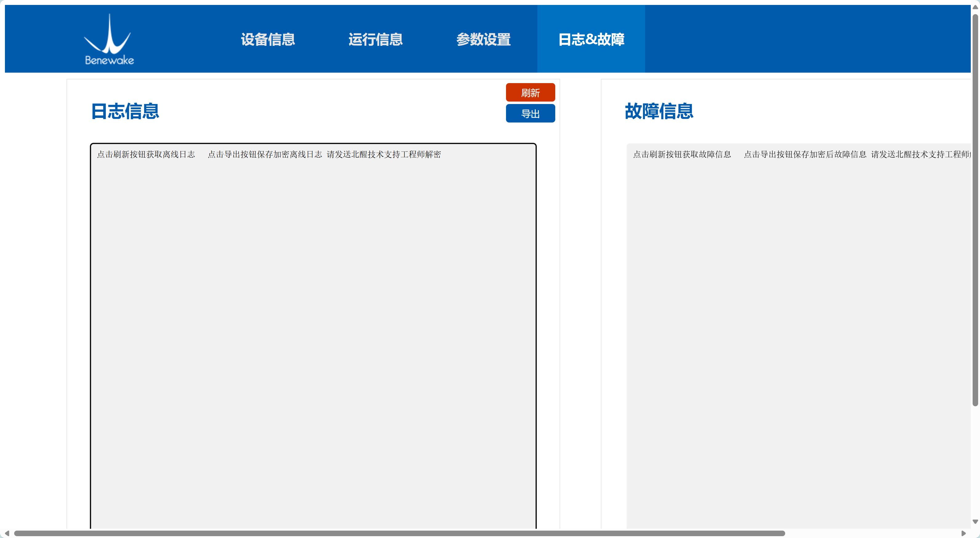
Task: Click the scroll-right arrow
Action: point(964,533)
